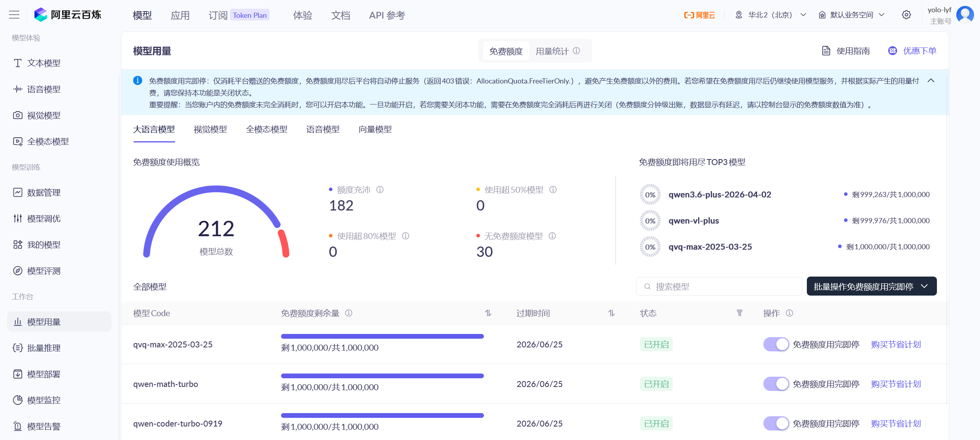Click qwen-vl-plus in TOP3 list
This screenshot has height=440, width=980.
[x=694, y=220]
